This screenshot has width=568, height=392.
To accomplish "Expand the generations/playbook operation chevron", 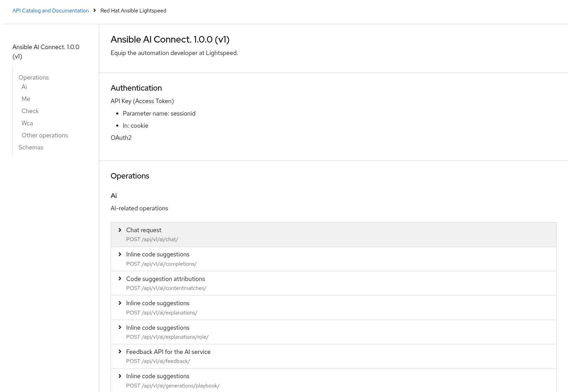I will (120, 376).
